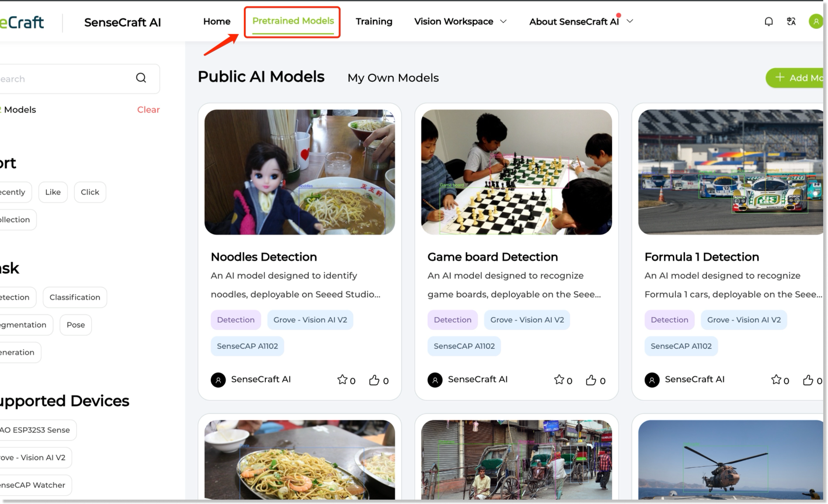
Task: Star the Noodles Detection model
Action: (x=342, y=379)
